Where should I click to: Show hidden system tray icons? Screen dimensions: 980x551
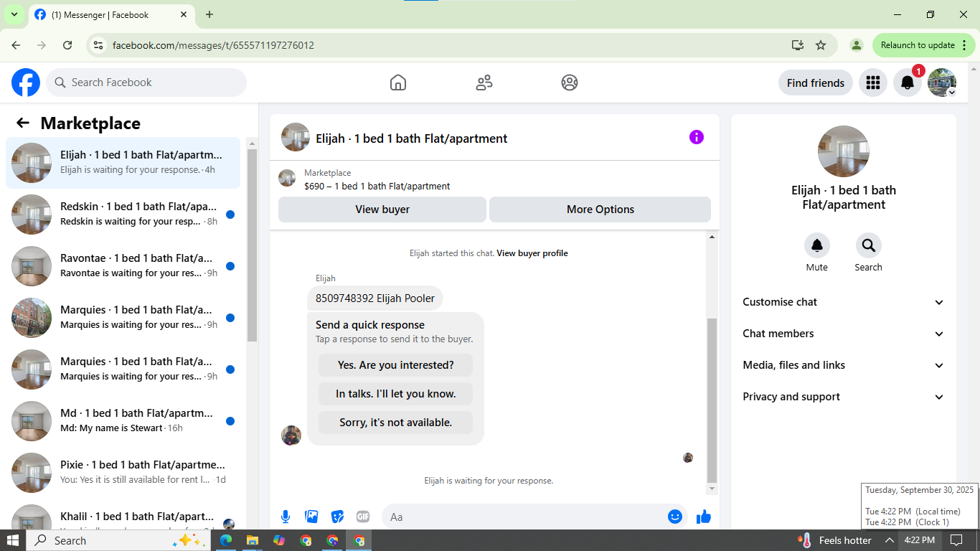click(x=890, y=540)
